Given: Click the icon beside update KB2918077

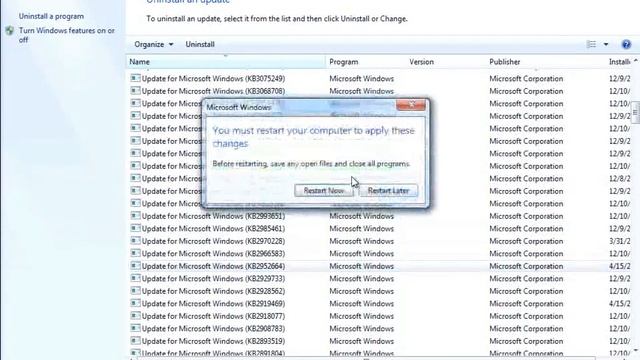Looking at the screenshot, I should pos(135,316).
